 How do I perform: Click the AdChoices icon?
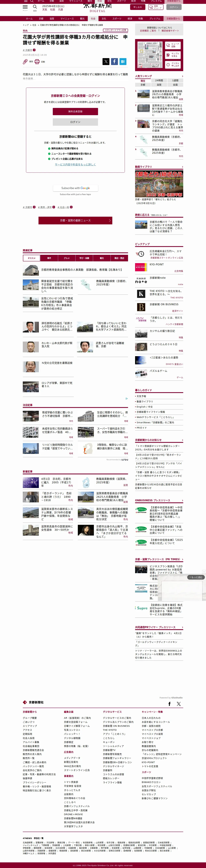point(127,399)
